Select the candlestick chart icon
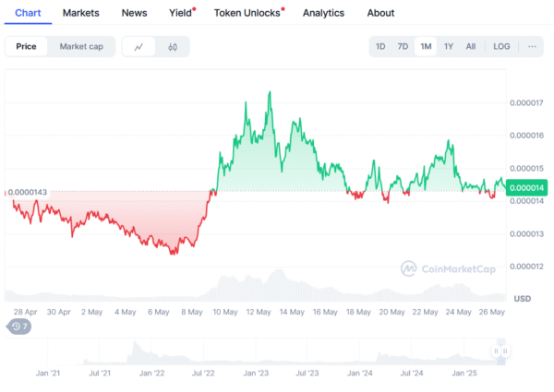Image resolution: width=554 pixels, height=392 pixels. point(173,46)
